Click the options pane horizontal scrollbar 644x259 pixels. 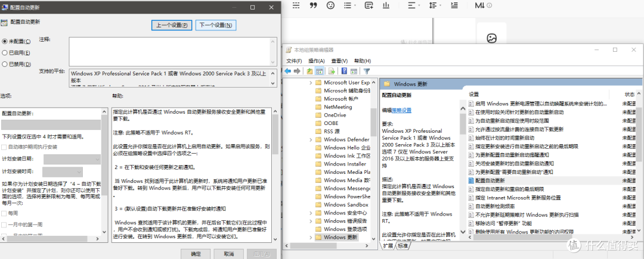click(x=51, y=239)
